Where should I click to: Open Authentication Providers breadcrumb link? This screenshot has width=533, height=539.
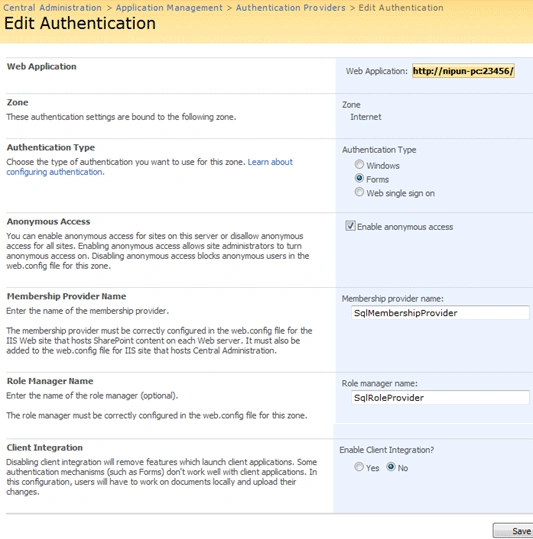coord(290,8)
